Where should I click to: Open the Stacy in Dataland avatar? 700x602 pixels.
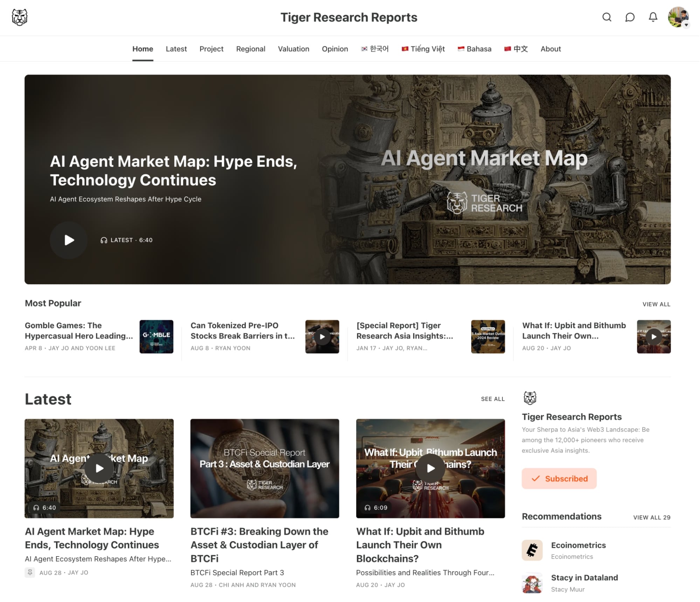coord(532,583)
